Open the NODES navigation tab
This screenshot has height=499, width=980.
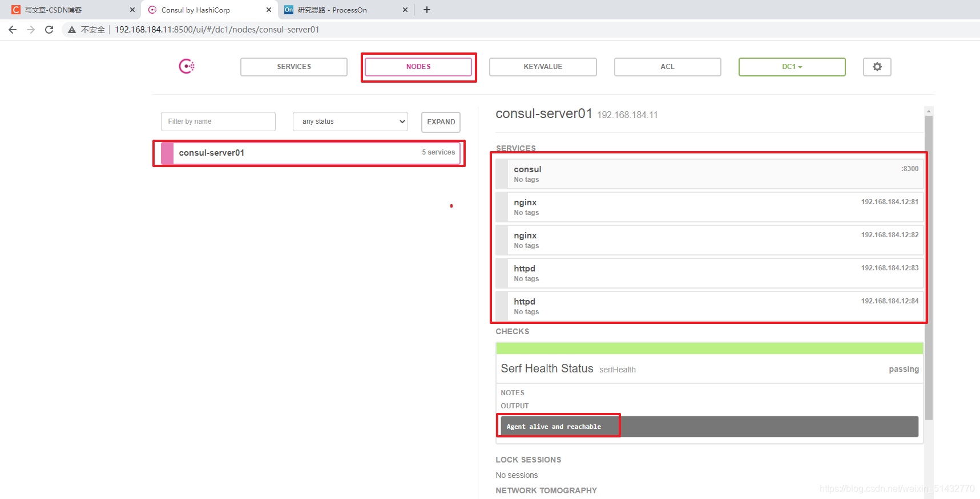click(x=418, y=67)
